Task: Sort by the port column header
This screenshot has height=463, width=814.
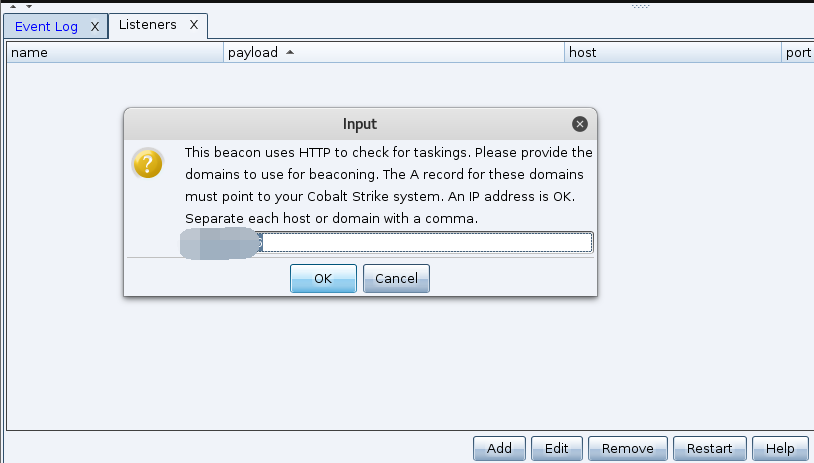Action: tap(798, 52)
